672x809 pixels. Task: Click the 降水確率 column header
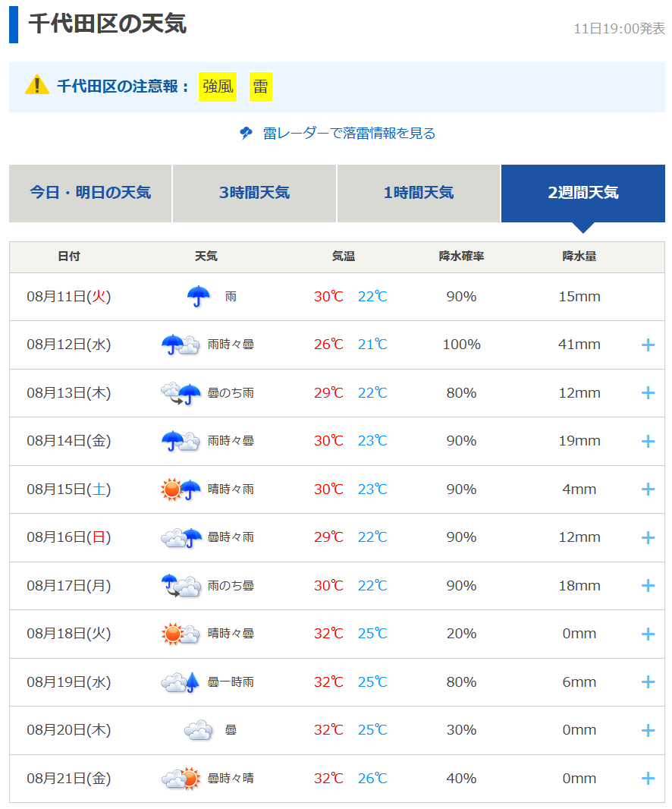(462, 257)
